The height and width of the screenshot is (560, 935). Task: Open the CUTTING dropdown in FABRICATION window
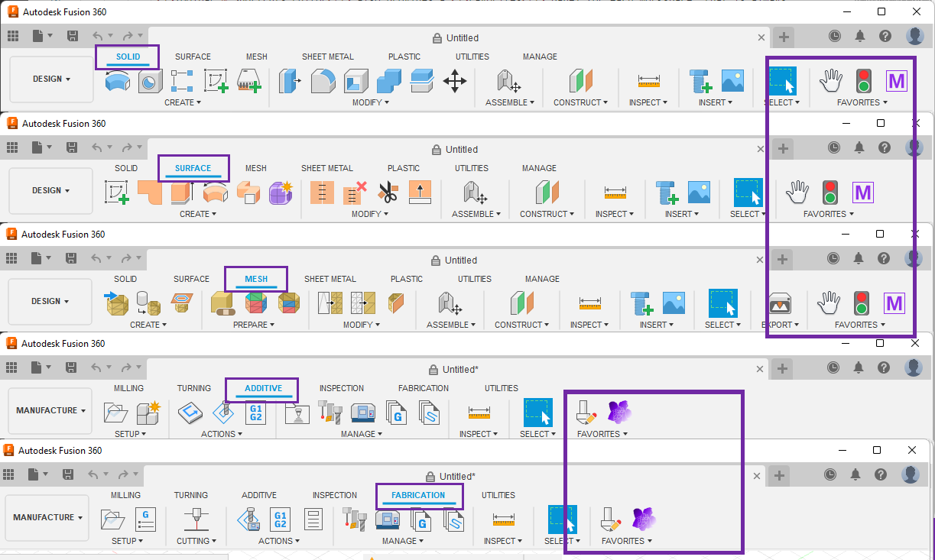point(196,541)
